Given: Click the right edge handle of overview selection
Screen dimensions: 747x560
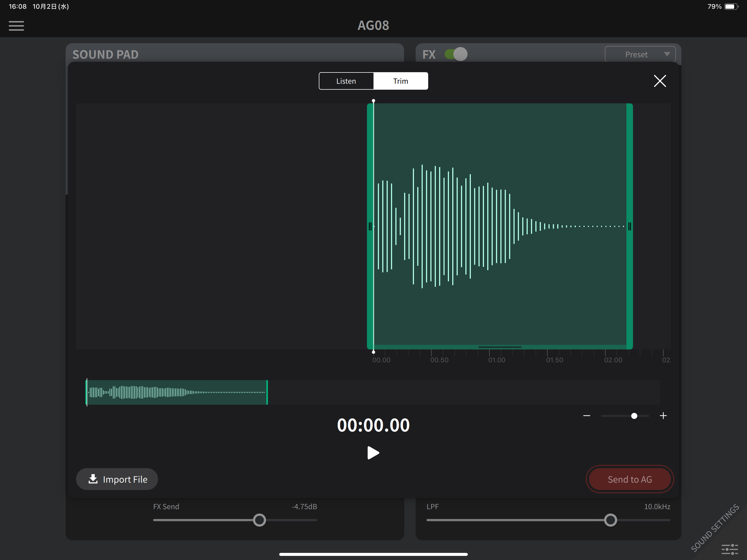Looking at the screenshot, I should (x=267, y=392).
